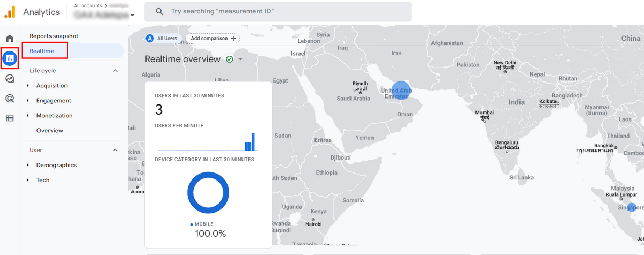644x255 pixels.
Task: Click the MOBILE legend label
Action: pyautogui.click(x=204, y=224)
